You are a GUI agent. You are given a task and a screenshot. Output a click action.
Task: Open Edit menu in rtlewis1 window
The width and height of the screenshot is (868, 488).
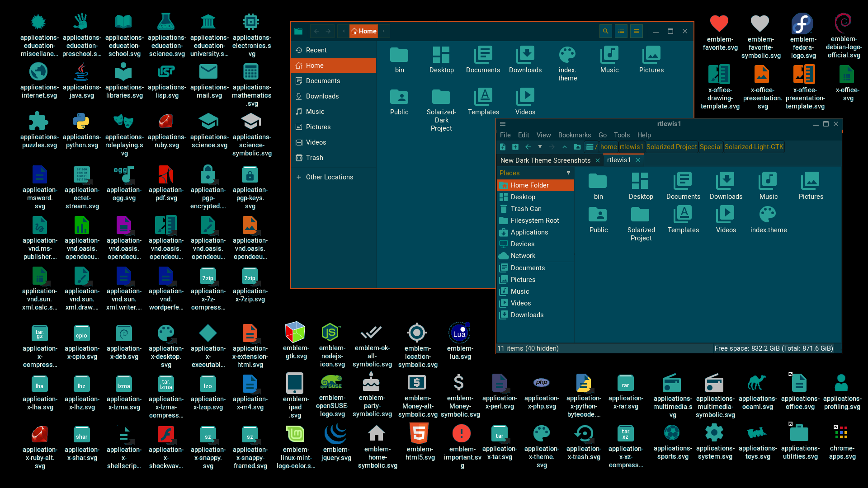(524, 135)
